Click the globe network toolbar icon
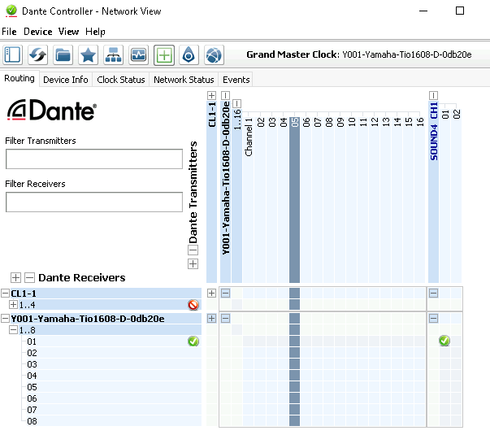Screen dimensions: 490x448 click(214, 55)
